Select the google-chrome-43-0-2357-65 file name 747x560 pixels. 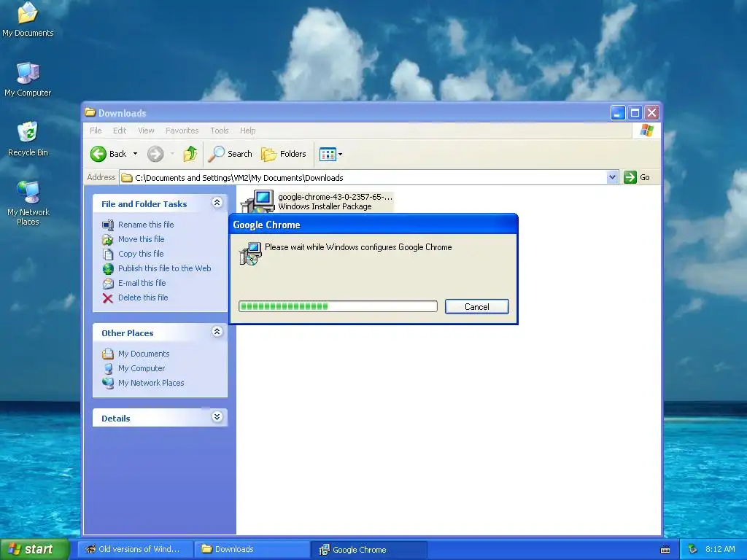click(x=335, y=197)
